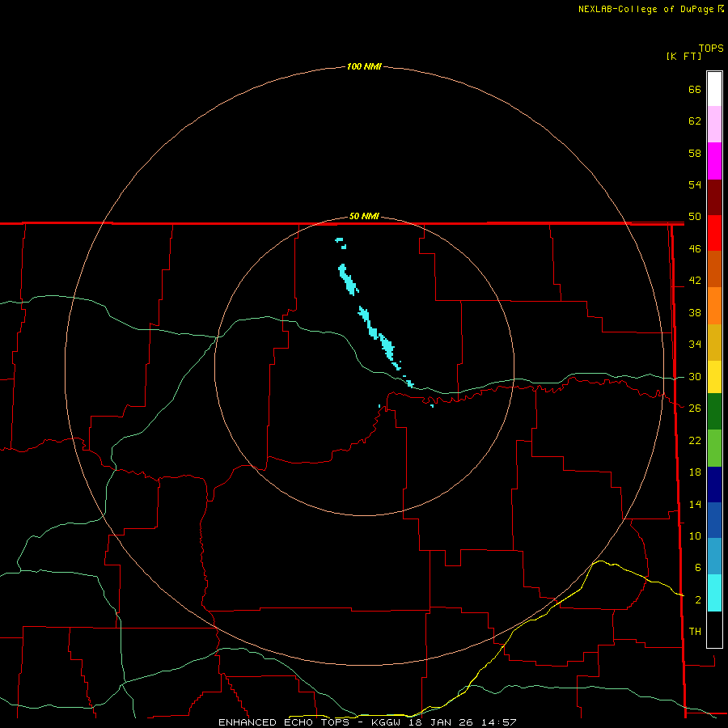Click the 2 legend value
The width and height of the screenshot is (728, 728).
pos(697,600)
